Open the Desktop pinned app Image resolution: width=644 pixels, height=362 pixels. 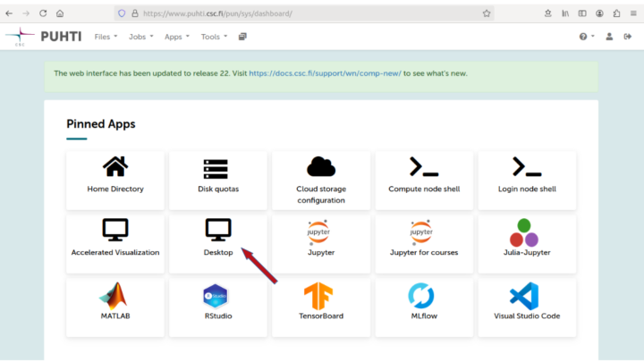(218, 244)
